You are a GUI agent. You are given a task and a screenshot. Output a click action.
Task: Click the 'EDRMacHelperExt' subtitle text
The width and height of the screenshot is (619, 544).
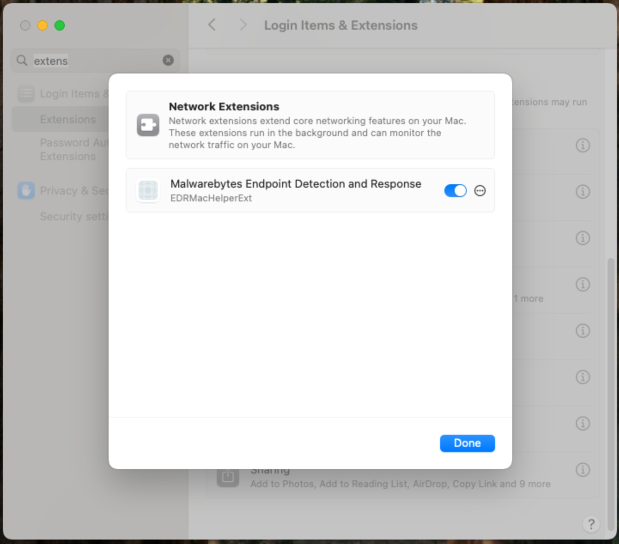tap(211, 198)
